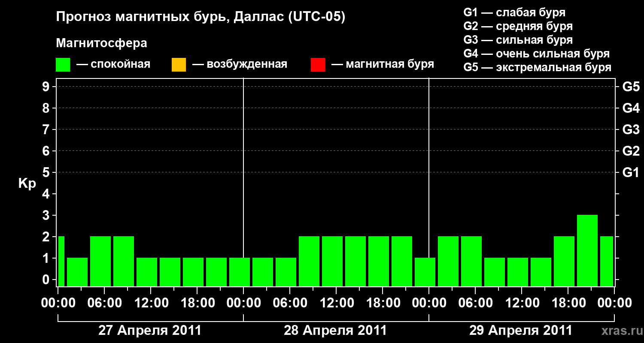Click the '06:00' time label above 27 Апреля
This screenshot has width=644, height=343.
[105, 303]
